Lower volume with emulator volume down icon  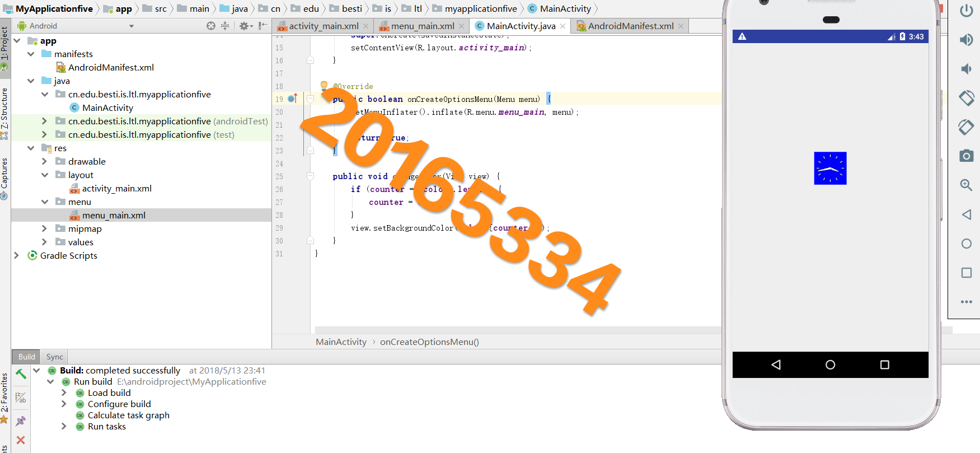[966, 69]
